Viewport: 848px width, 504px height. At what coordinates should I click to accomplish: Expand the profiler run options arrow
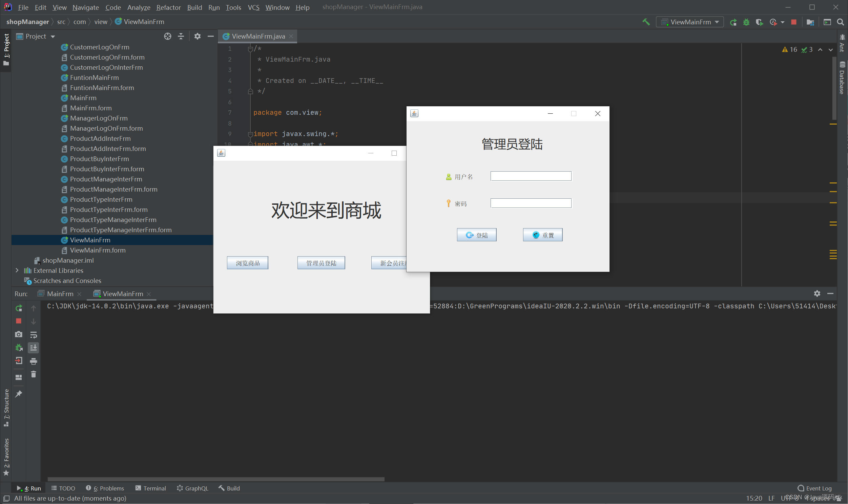(x=782, y=22)
